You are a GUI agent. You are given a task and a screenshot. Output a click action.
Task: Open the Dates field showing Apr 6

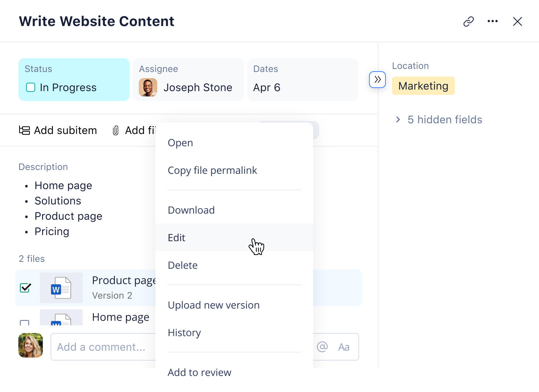[302, 80]
